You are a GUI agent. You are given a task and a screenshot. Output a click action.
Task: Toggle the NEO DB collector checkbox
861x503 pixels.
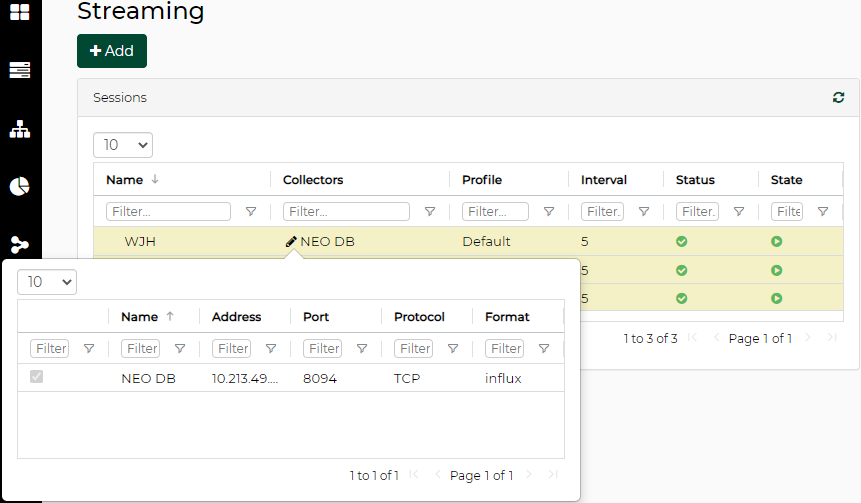[37, 377]
